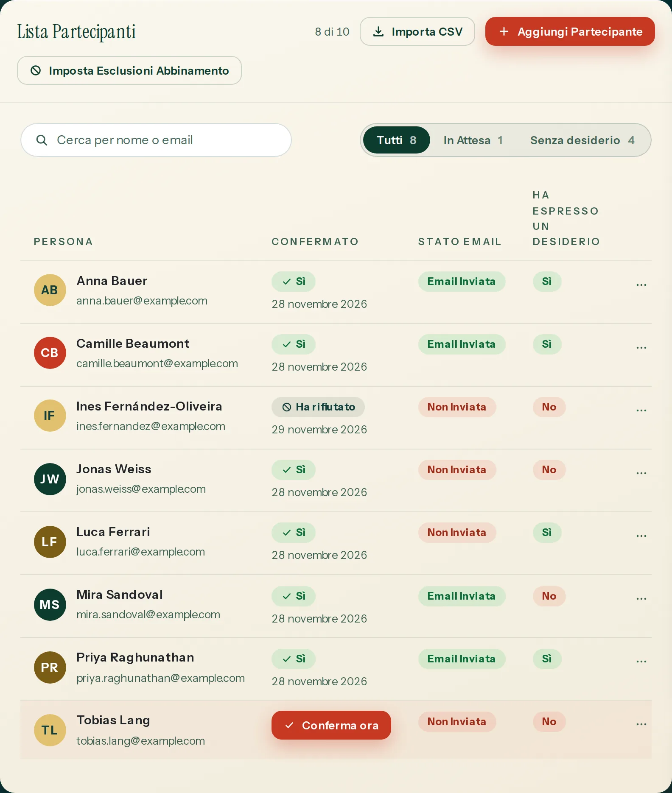This screenshot has width=672, height=793.
Task: Open more options for Anna Bauer
Action: pos(641,285)
